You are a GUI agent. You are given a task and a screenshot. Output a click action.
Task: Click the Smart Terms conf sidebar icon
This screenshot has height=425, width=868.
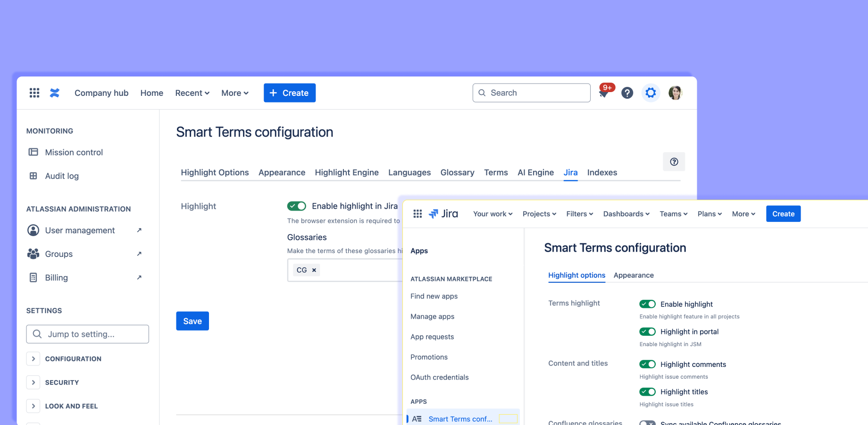click(417, 419)
